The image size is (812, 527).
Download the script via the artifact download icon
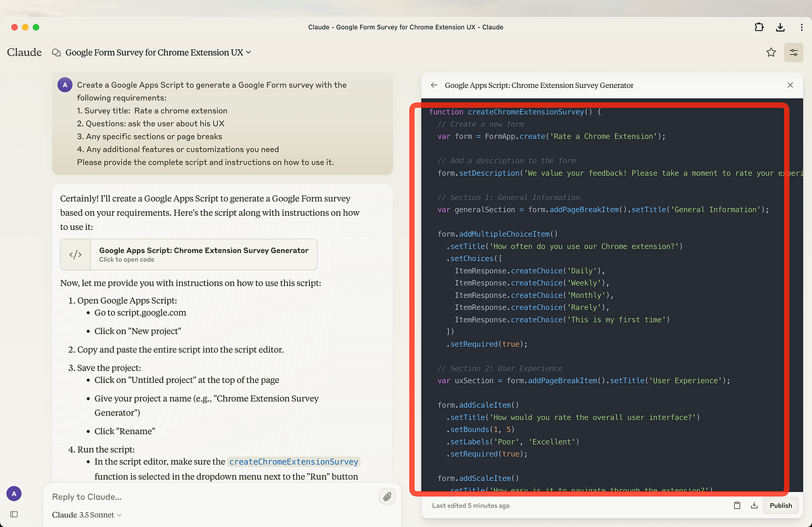click(x=754, y=505)
